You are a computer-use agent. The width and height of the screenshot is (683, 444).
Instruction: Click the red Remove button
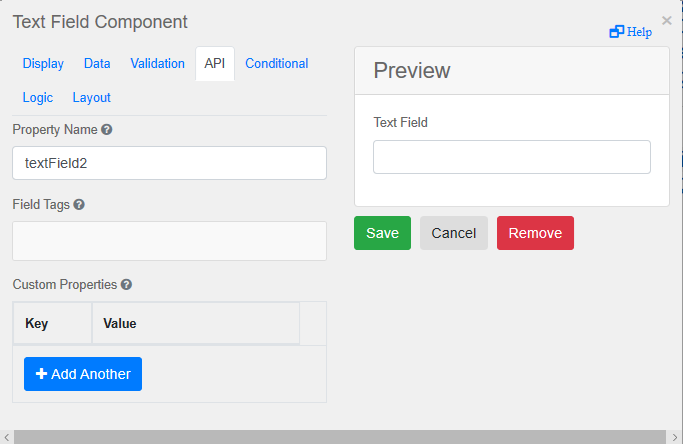(535, 233)
